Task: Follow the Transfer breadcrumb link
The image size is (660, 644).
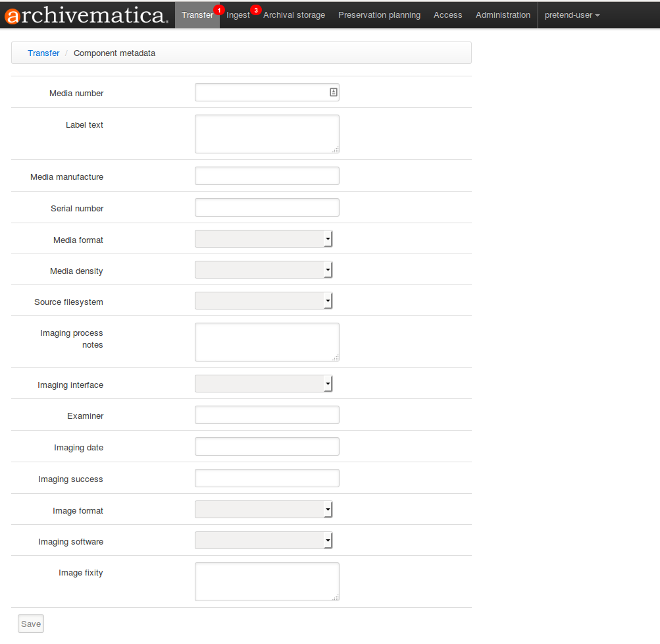Action: (43, 53)
